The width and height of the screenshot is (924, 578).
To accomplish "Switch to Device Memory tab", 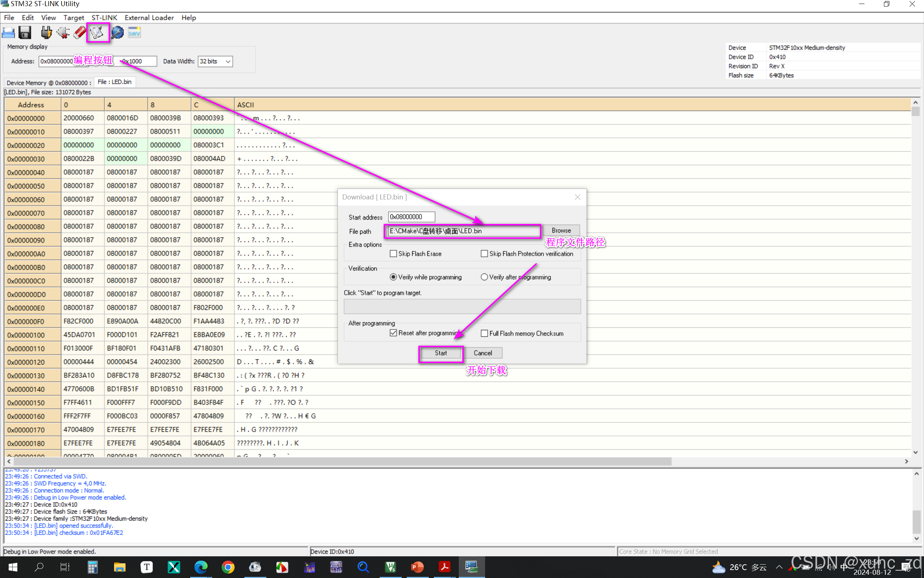I will point(49,83).
